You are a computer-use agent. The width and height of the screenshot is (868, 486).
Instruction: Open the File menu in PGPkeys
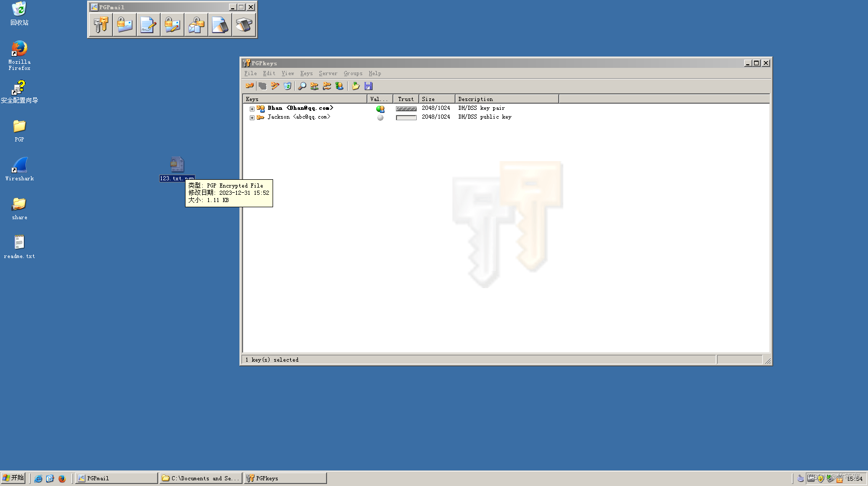click(x=250, y=74)
